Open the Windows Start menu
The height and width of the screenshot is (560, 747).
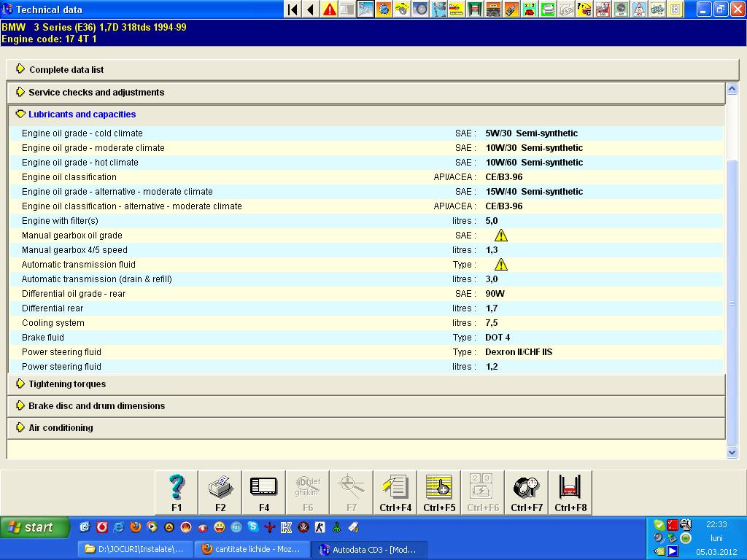pyautogui.click(x=34, y=528)
